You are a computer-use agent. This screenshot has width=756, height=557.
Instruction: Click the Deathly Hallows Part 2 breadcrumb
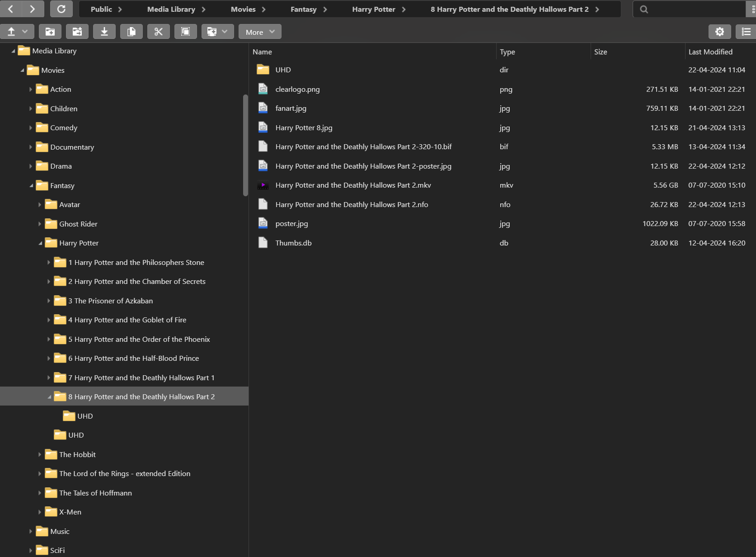pyautogui.click(x=509, y=9)
